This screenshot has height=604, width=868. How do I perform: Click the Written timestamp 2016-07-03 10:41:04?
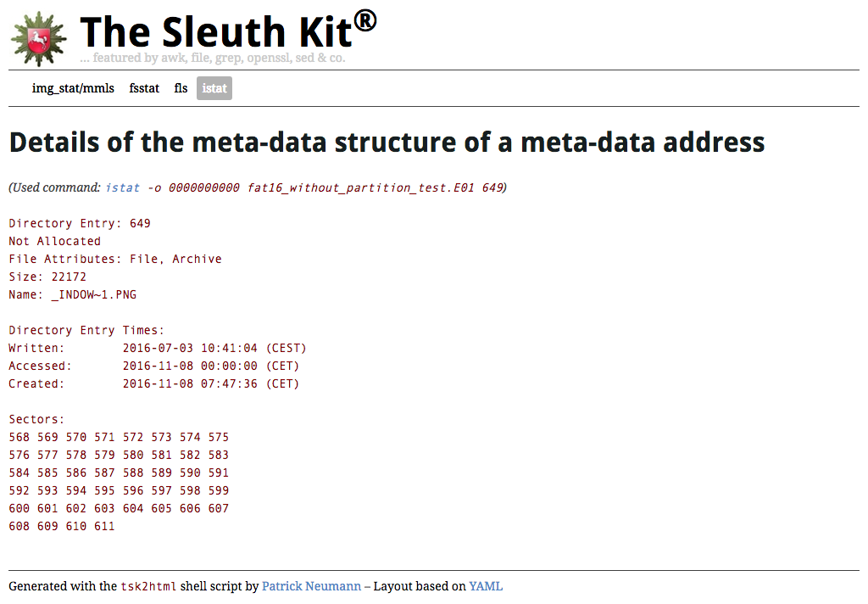(x=190, y=348)
